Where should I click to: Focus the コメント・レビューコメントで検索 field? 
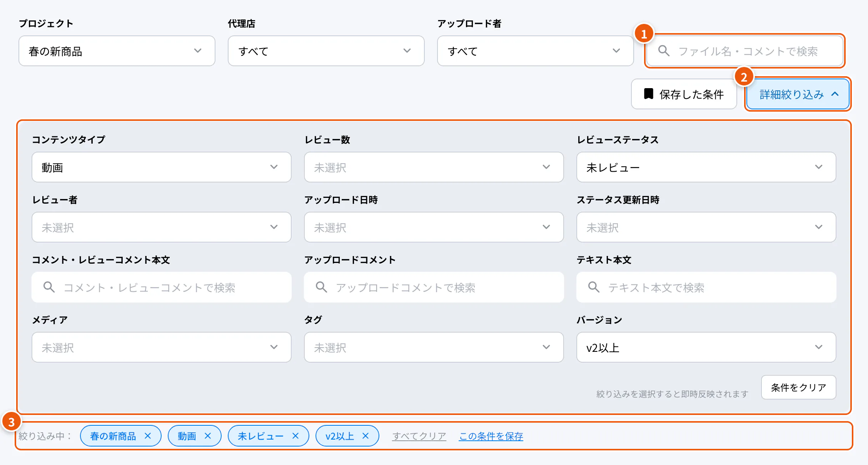point(162,287)
